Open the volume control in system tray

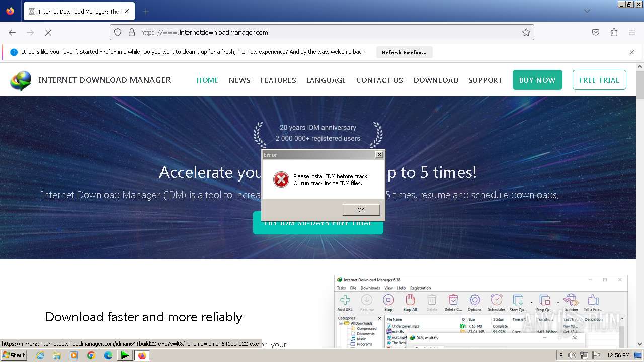[572, 355]
